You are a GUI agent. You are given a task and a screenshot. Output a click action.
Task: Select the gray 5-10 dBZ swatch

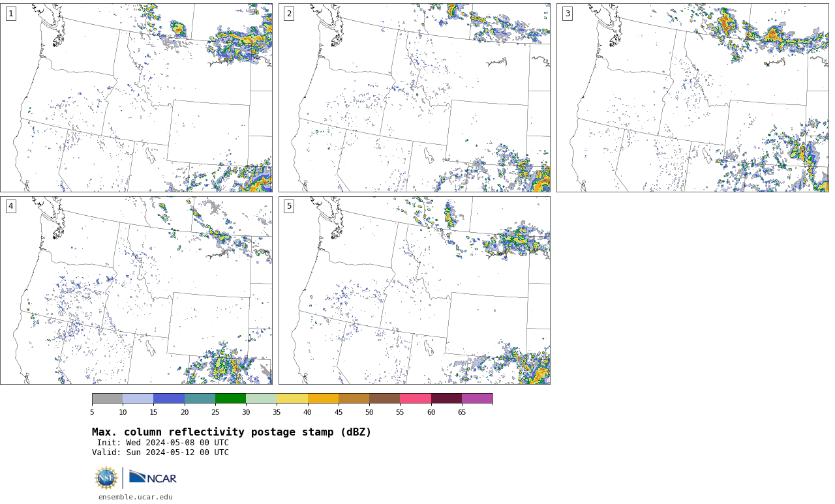[x=108, y=398]
